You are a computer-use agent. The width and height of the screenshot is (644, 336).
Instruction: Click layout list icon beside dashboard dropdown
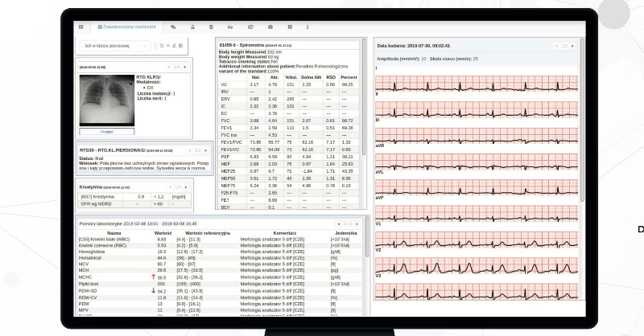click(x=180, y=46)
